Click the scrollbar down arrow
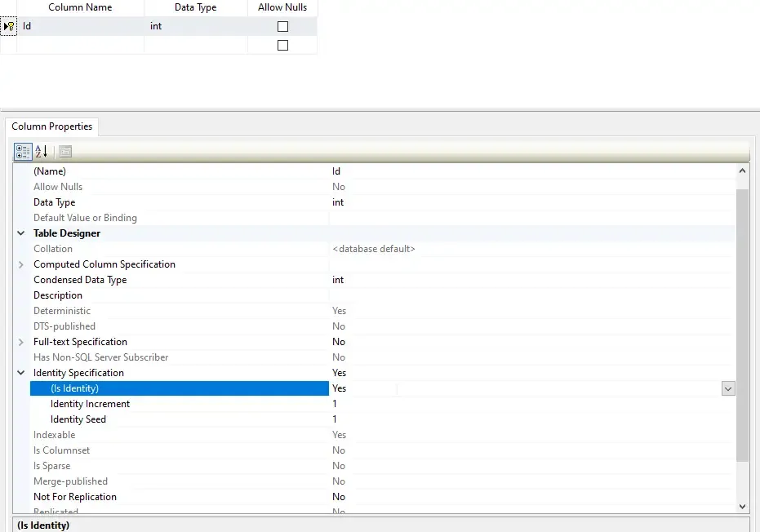This screenshot has width=760, height=532. click(x=742, y=506)
